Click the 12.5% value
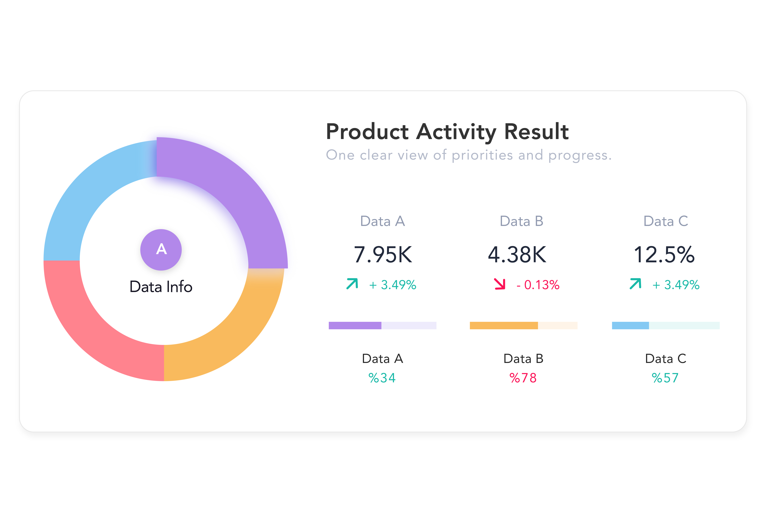 point(664,255)
